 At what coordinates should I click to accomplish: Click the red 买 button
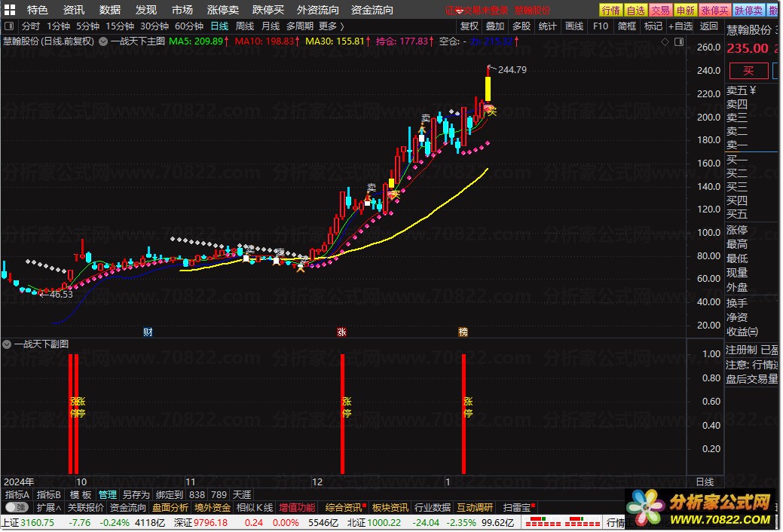click(748, 71)
